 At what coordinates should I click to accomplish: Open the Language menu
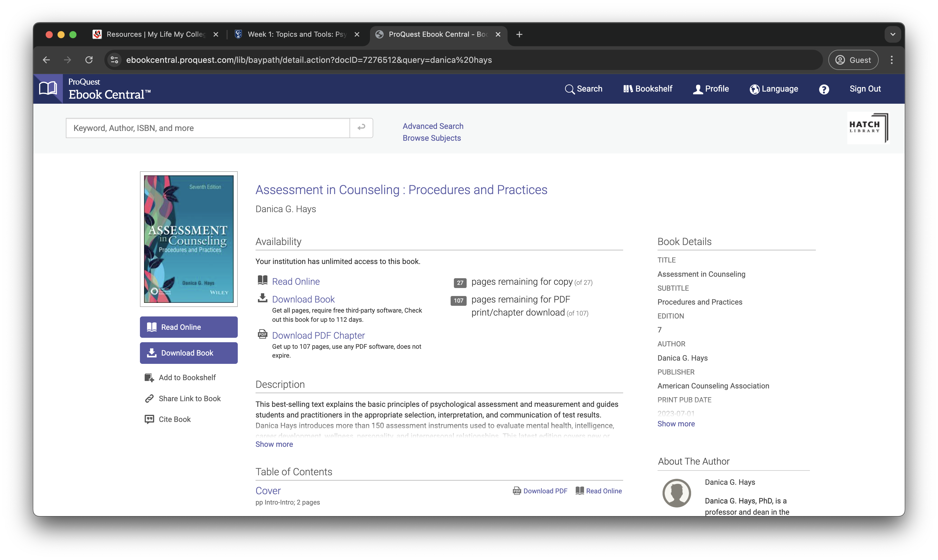(773, 89)
